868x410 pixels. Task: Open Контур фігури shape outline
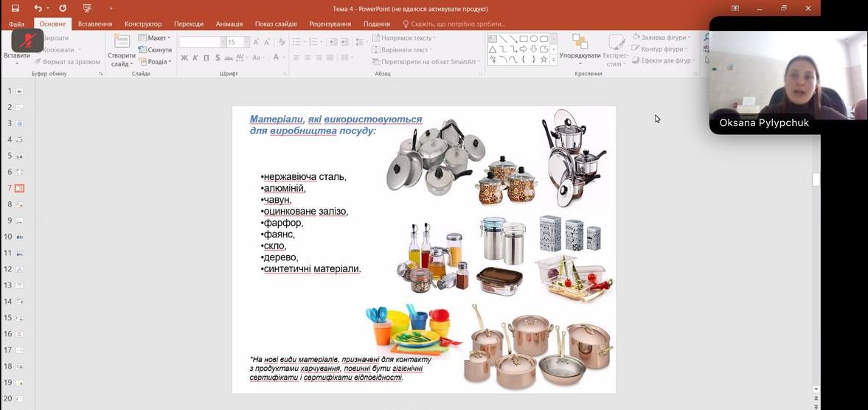[x=660, y=49]
